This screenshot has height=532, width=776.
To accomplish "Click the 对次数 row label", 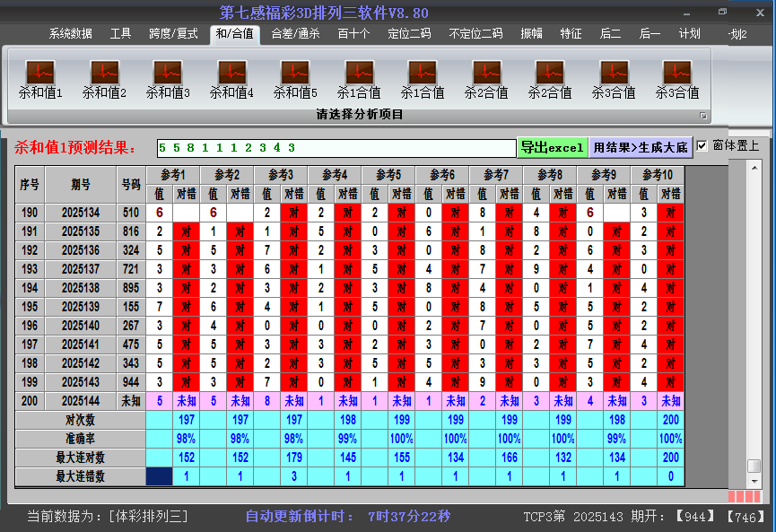I will [80, 420].
